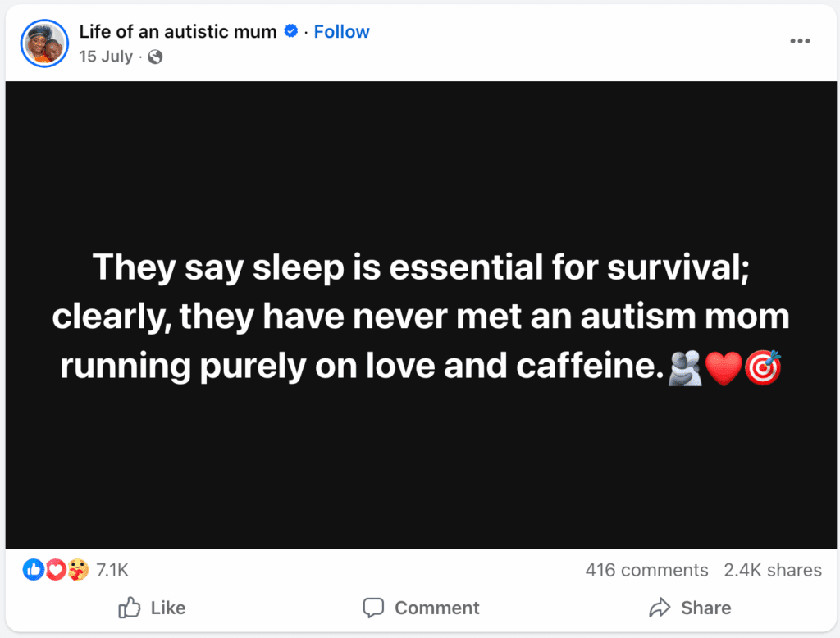Click the red heart Love reaction icon

(x=55, y=569)
